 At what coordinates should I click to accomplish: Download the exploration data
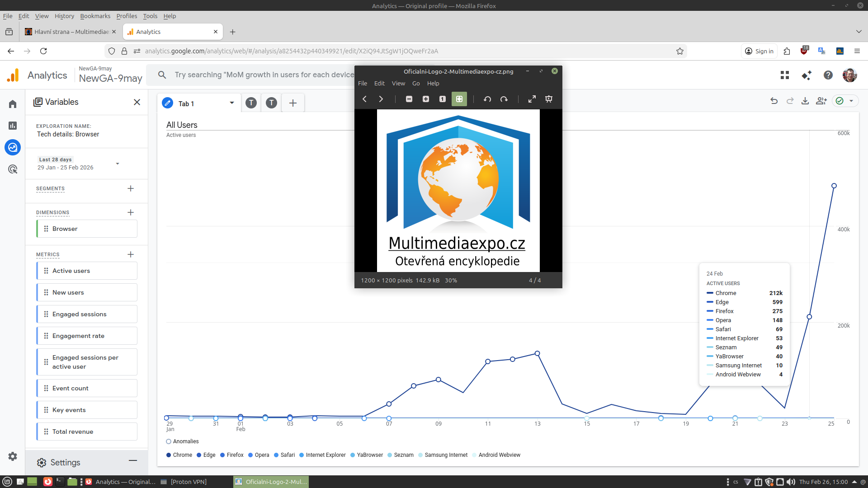805,101
